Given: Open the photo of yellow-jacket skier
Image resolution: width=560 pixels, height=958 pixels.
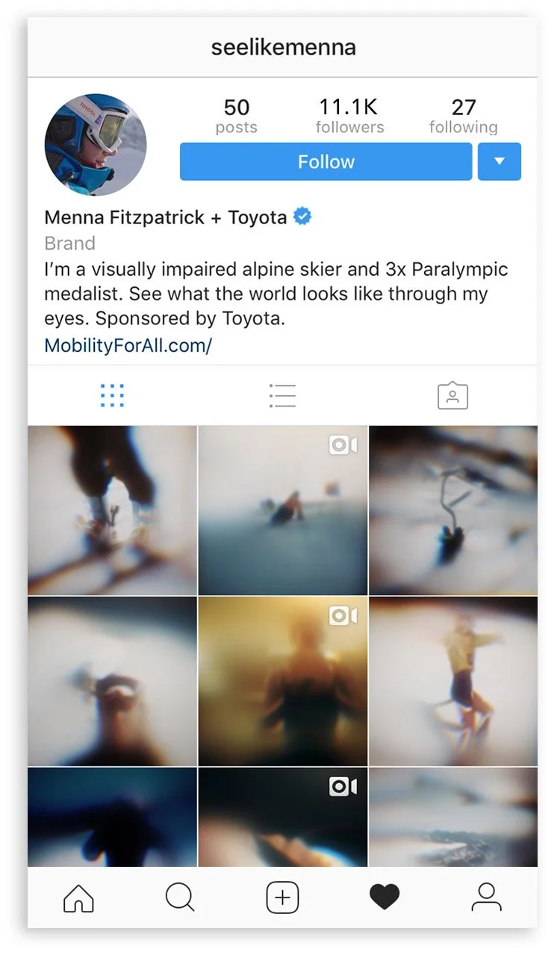Looking at the screenshot, I should click(x=453, y=682).
